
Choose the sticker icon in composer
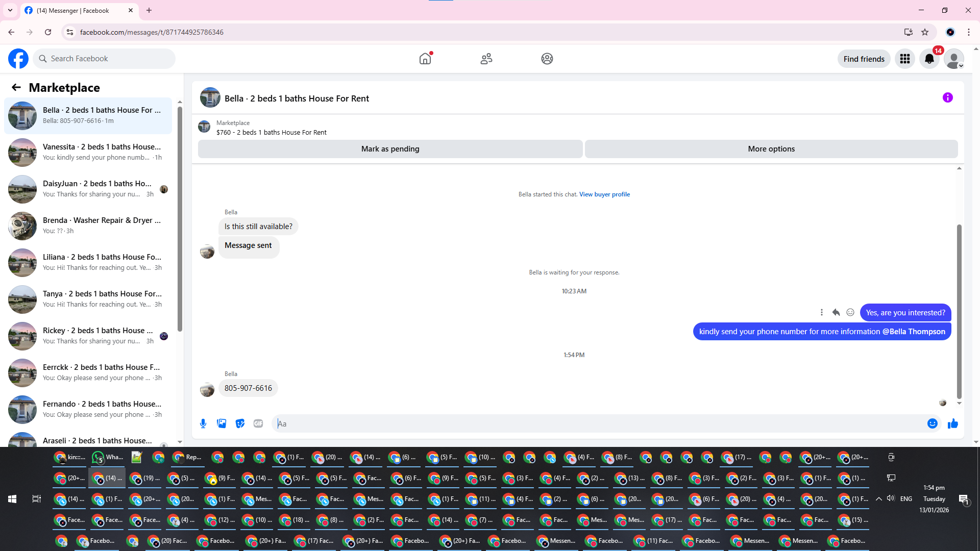tap(240, 423)
